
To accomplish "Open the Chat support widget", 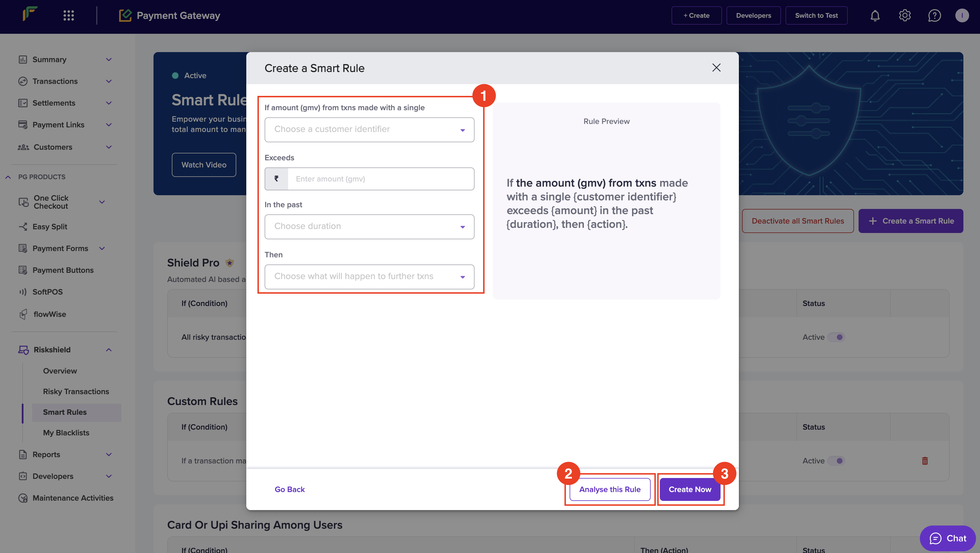I will (948, 538).
